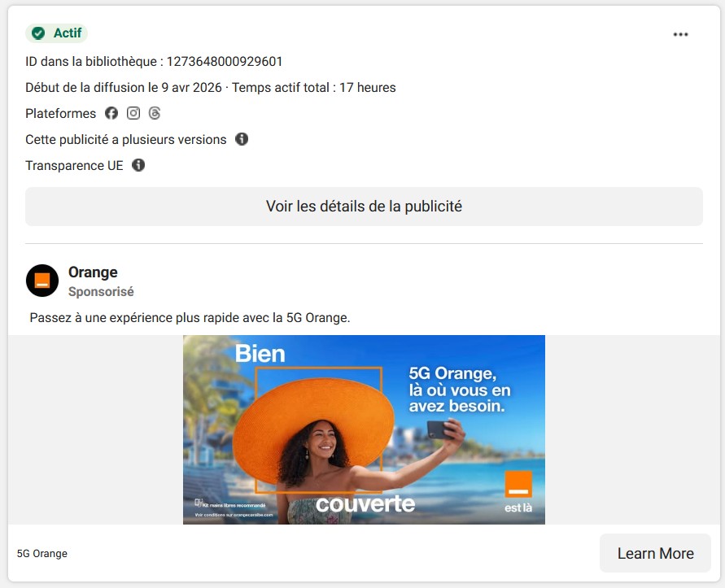Open info for 'plusieurs versions' notice
The height and width of the screenshot is (588, 725).
click(x=241, y=139)
